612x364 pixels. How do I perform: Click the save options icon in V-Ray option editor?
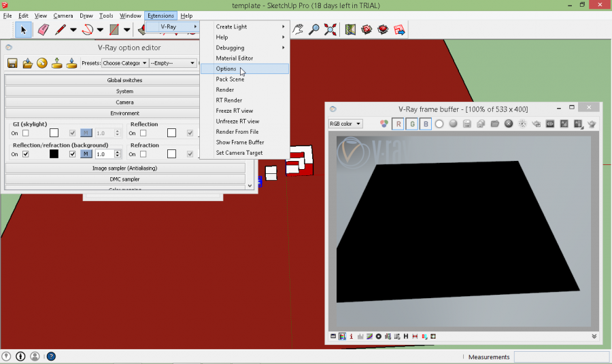(x=12, y=63)
